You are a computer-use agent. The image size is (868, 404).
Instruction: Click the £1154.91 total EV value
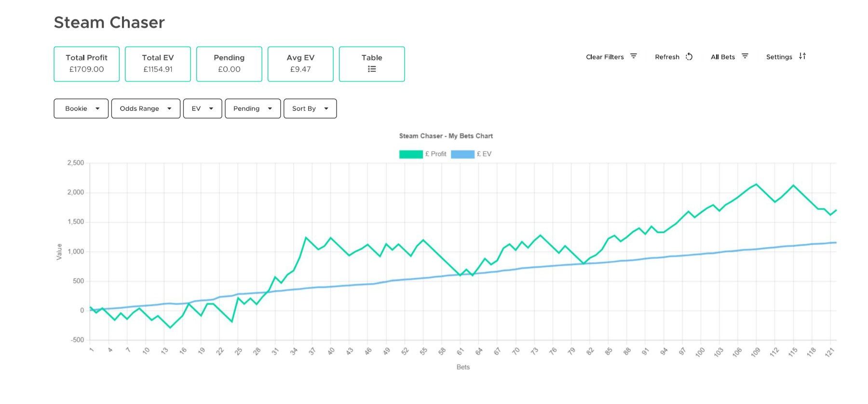coord(158,69)
